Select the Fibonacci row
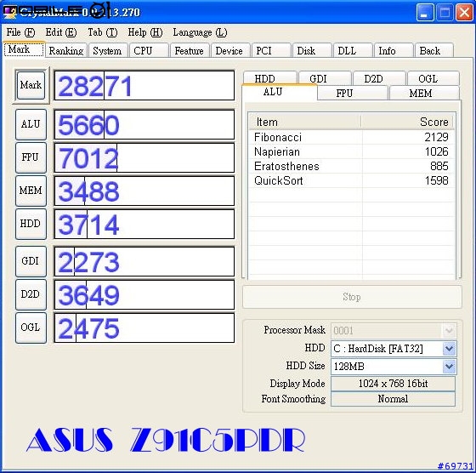The width and height of the screenshot is (476, 473). (x=351, y=137)
